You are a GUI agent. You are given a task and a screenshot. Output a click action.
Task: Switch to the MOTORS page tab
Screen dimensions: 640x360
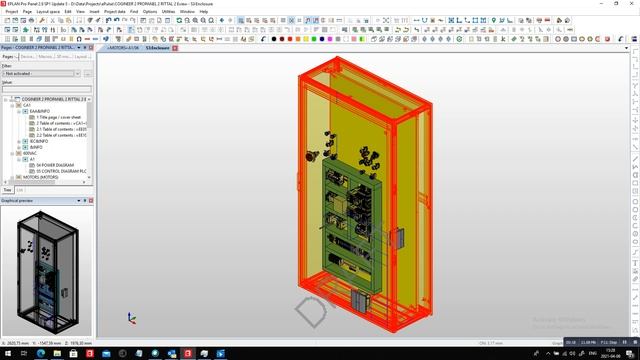(122, 48)
